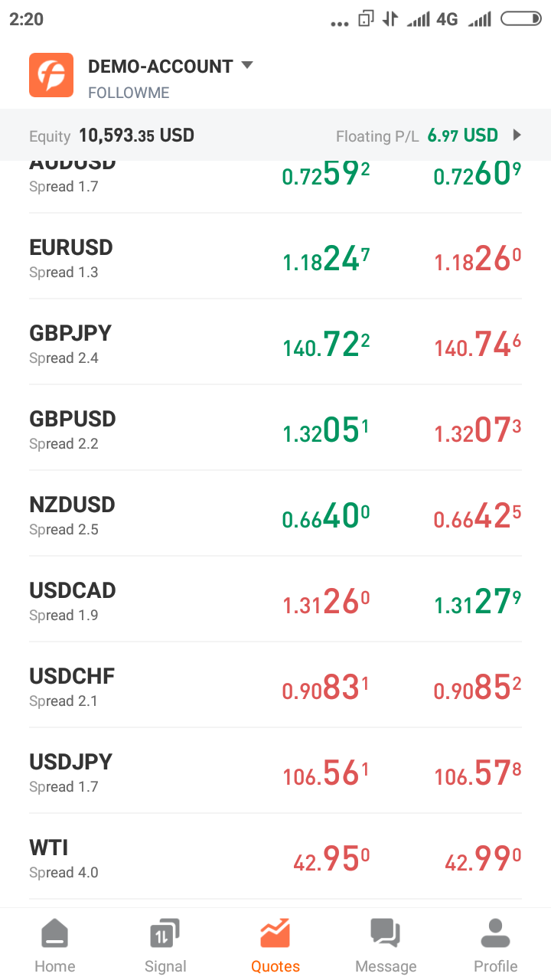This screenshot has height=980, width=551.
Task: Open the Home tab icon
Action: tap(54, 934)
